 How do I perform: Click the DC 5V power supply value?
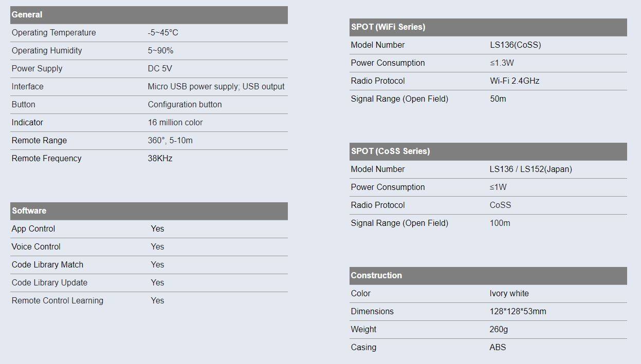point(160,69)
